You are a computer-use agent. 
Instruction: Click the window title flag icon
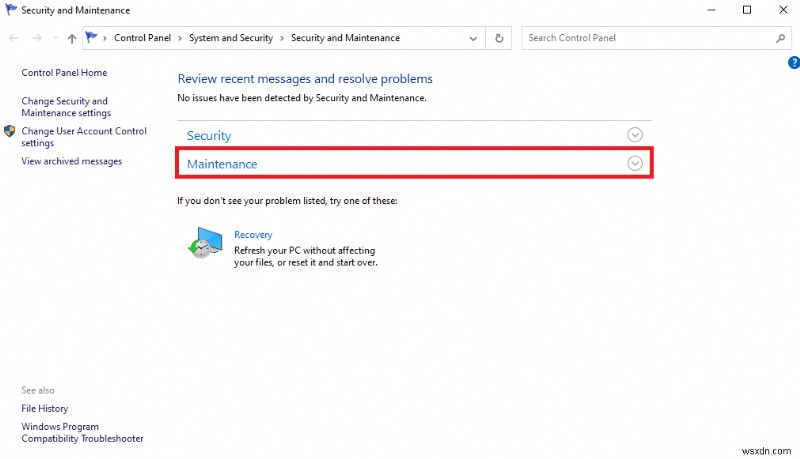tap(11, 10)
